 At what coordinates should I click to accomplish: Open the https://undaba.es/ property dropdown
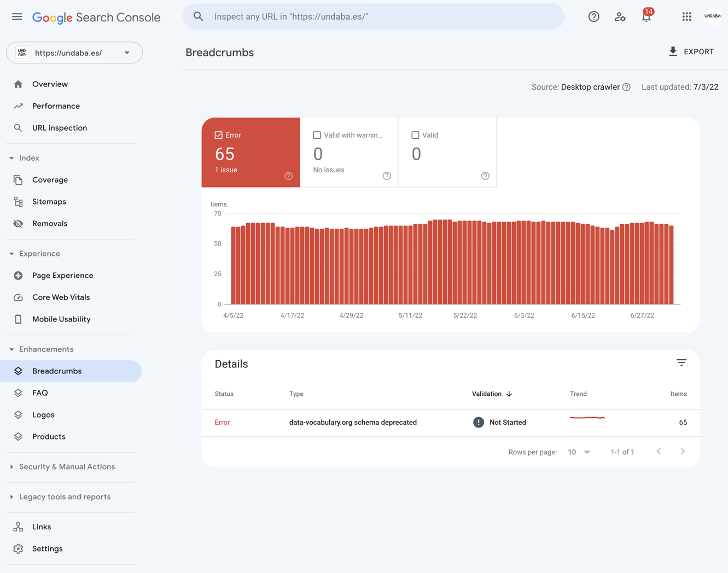tap(74, 53)
